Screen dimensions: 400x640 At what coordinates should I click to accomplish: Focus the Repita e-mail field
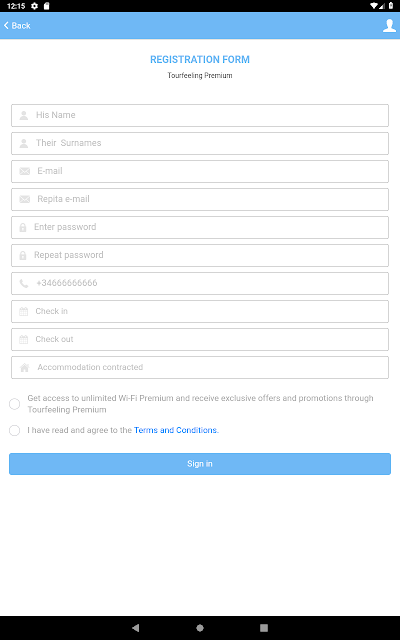point(200,199)
